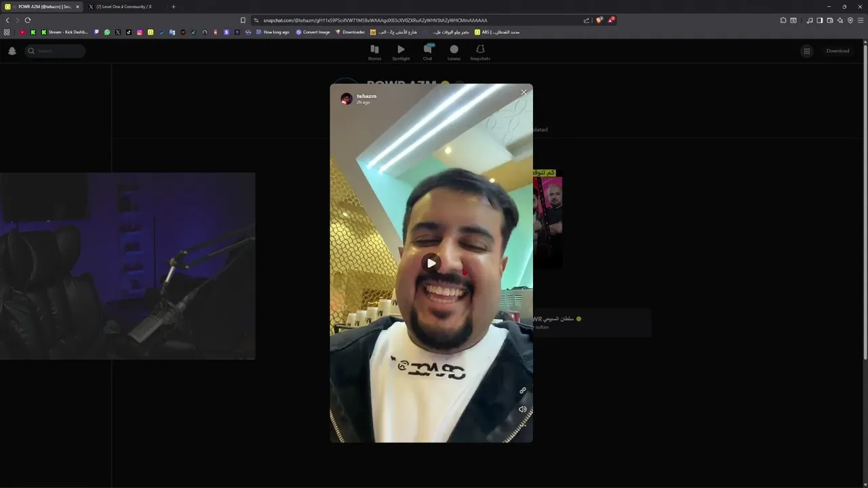Open the X bookmark icon
This screenshot has height=488, width=868.
(118, 32)
